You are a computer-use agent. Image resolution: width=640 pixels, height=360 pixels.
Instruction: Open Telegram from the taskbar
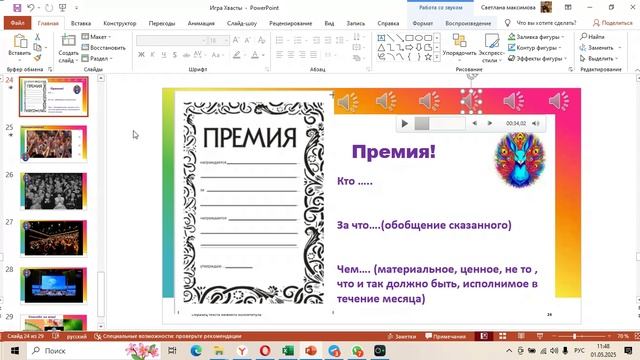pos(334,351)
